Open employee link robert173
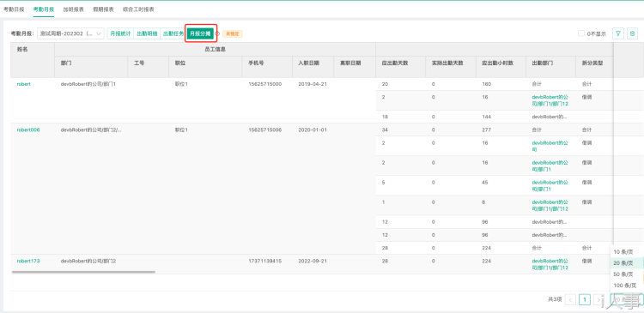Image resolution: width=644 pixels, height=313 pixels. pos(28,261)
